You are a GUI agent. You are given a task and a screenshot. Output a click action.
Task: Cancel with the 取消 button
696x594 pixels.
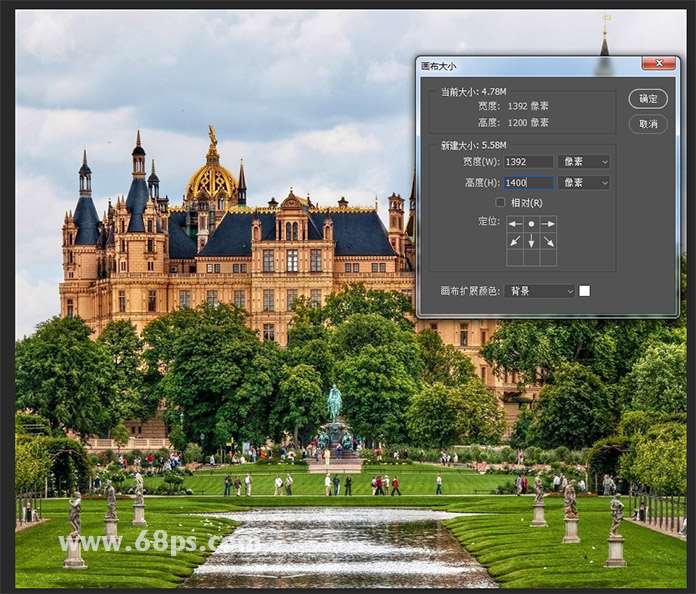point(648,124)
